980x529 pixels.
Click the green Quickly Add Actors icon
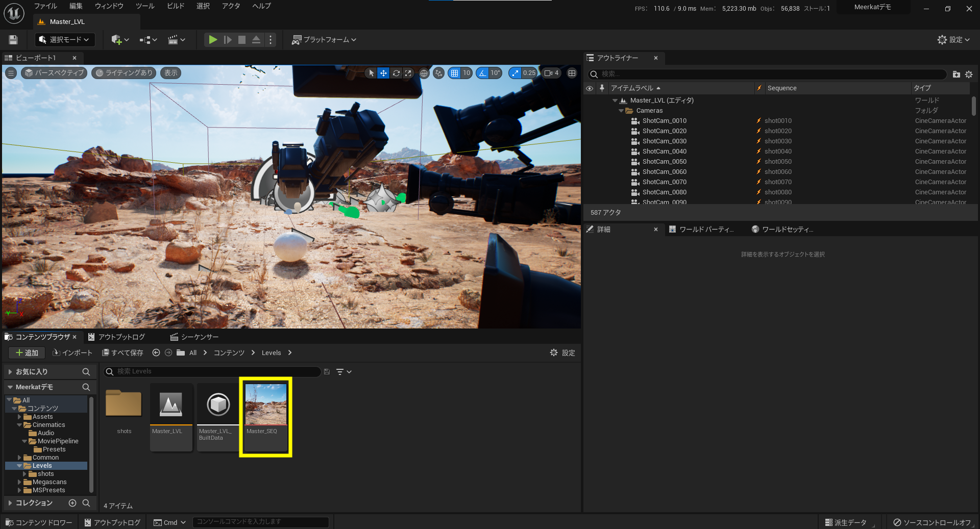click(116, 39)
